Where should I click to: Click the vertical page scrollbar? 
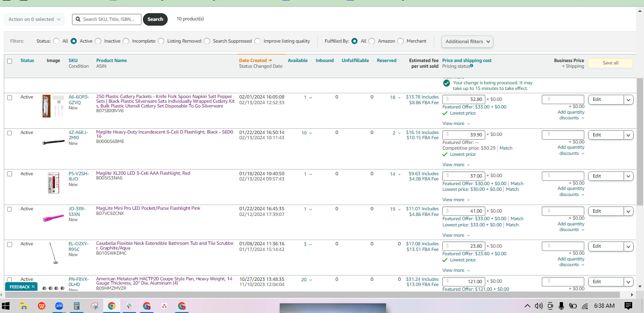click(640, 142)
